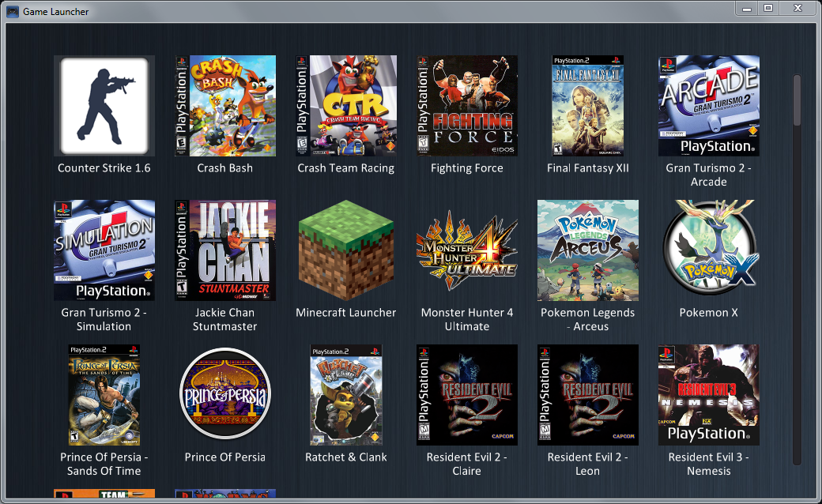Click "Resident Evil 2 - Leon" label
Screen dimensions: 822x504
(588, 464)
